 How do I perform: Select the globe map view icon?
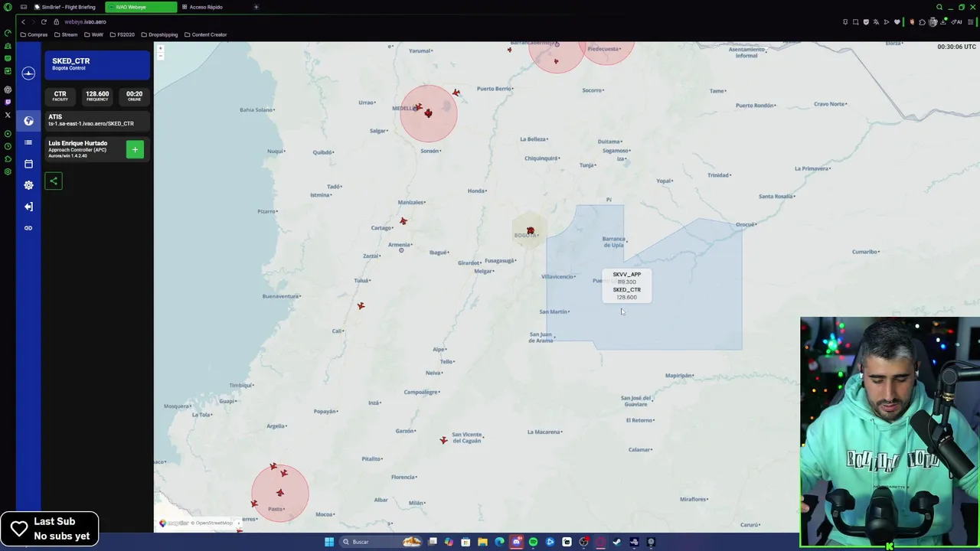click(x=28, y=121)
